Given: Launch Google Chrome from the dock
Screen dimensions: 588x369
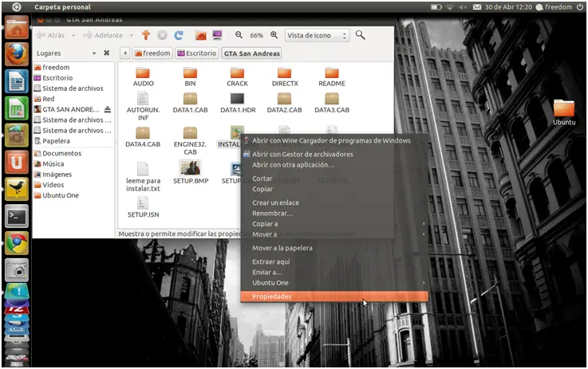Looking at the screenshot, I should pyautogui.click(x=17, y=243).
